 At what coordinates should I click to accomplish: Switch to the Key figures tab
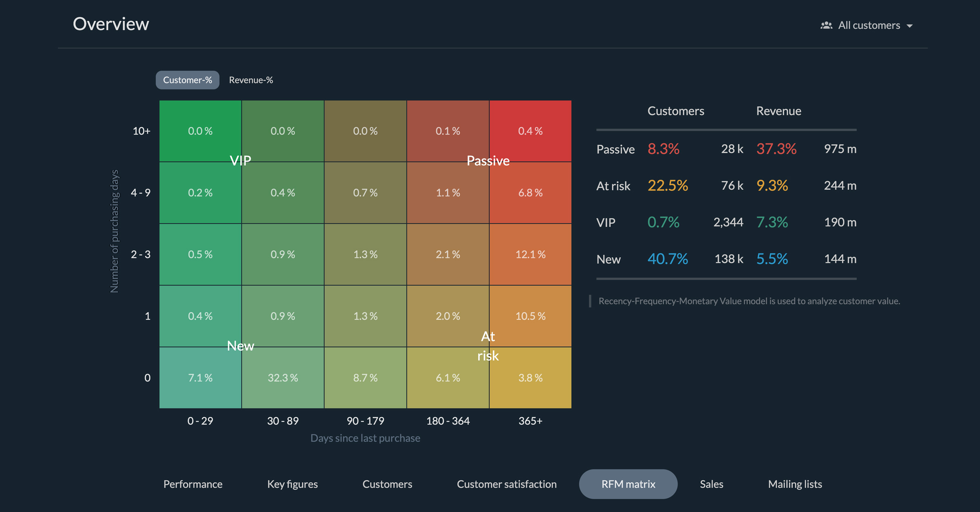292,484
